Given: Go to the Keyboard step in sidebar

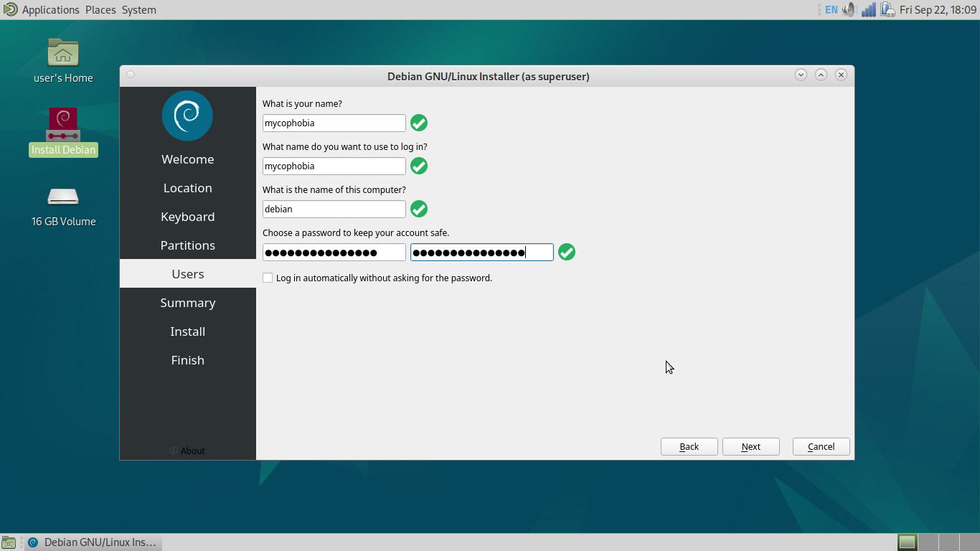Looking at the screenshot, I should point(188,217).
